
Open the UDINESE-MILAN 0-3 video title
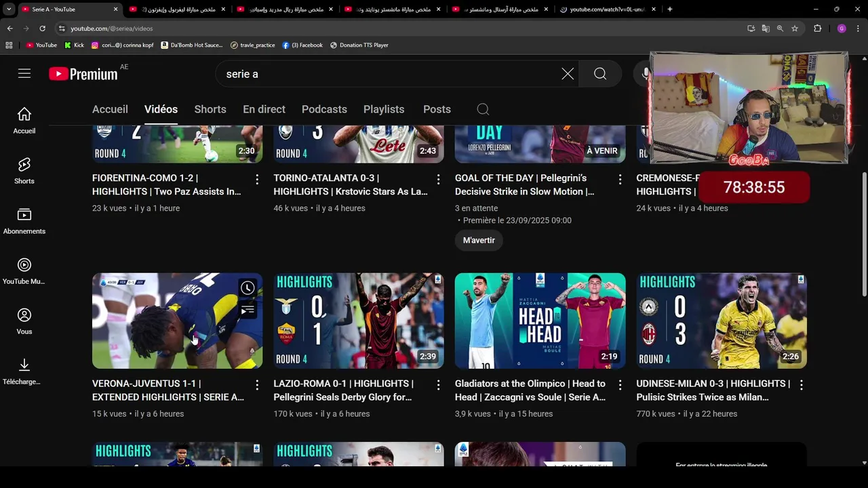713,390
